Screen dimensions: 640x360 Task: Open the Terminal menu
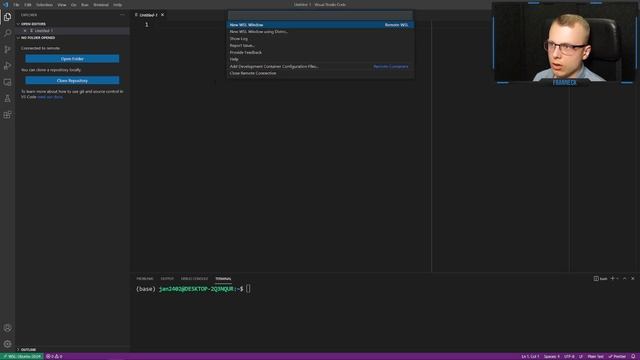101,5
